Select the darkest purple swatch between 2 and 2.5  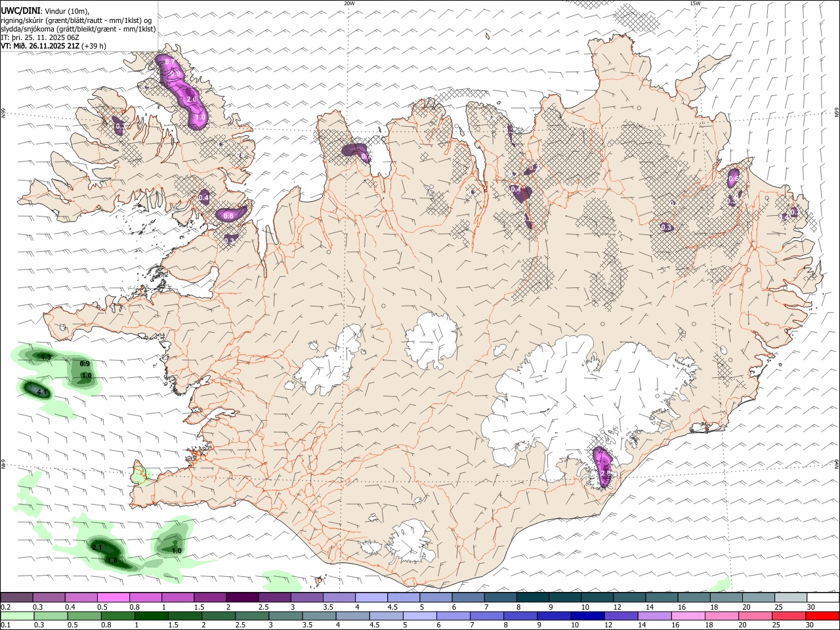[241, 597]
